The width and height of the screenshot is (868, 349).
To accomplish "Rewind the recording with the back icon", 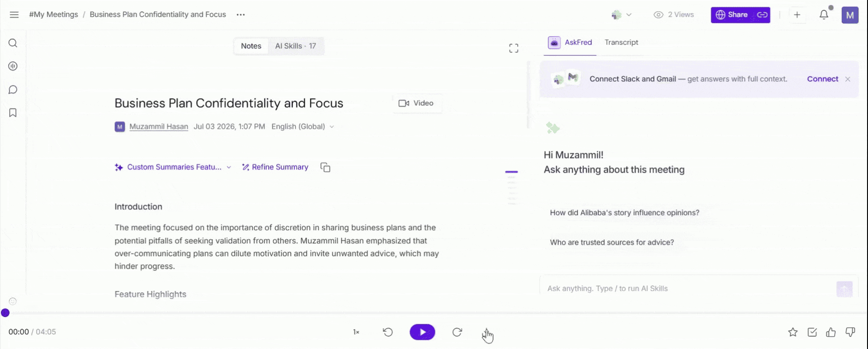I will [388, 332].
